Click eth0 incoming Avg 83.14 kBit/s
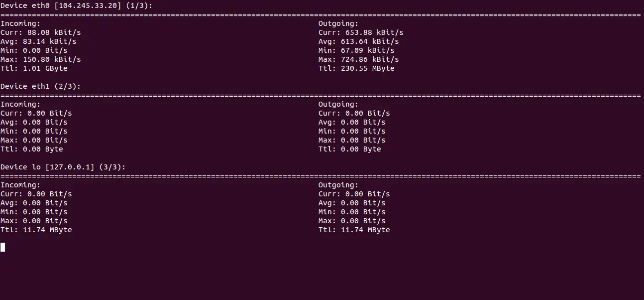The image size is (644, 300). pos(38,41)
